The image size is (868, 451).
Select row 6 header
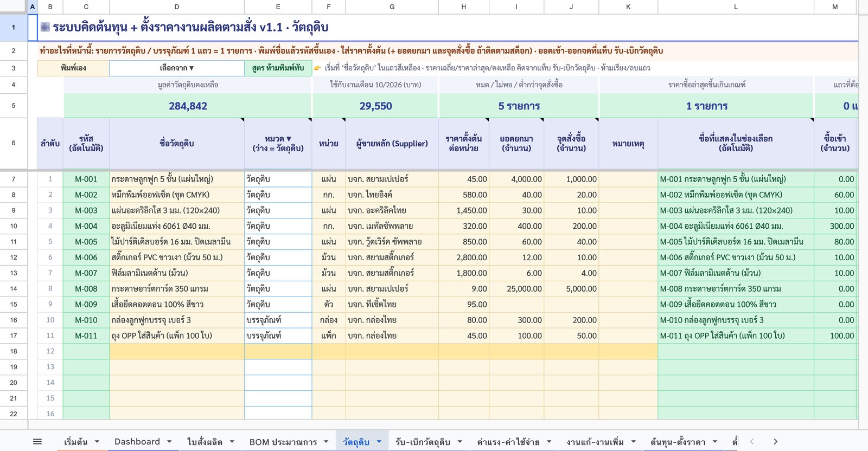14,143
